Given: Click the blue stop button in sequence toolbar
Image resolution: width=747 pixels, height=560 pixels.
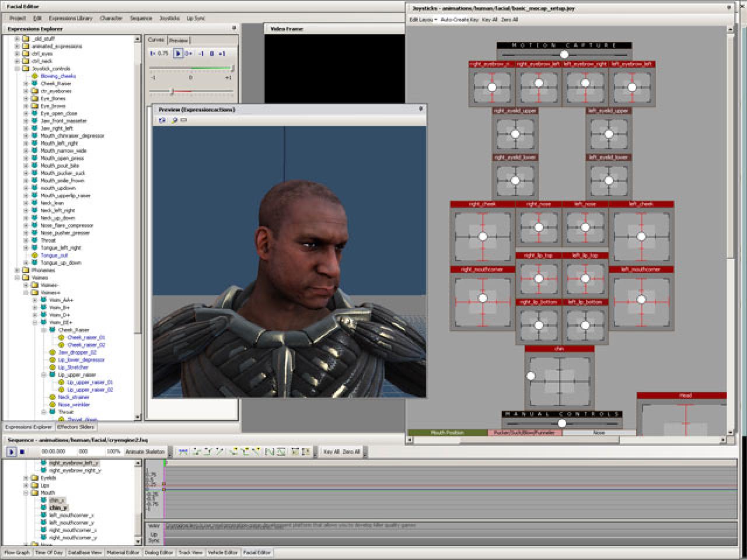Looking at the screenshot, I should (x=22, y=452).
